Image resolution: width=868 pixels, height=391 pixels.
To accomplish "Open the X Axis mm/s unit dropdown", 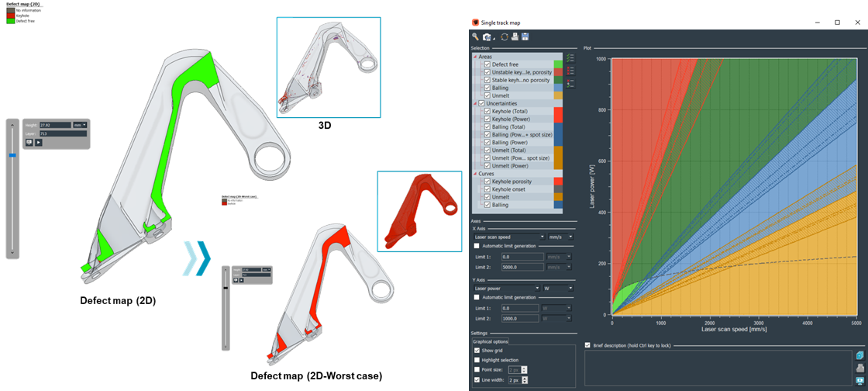I will 560,237.
